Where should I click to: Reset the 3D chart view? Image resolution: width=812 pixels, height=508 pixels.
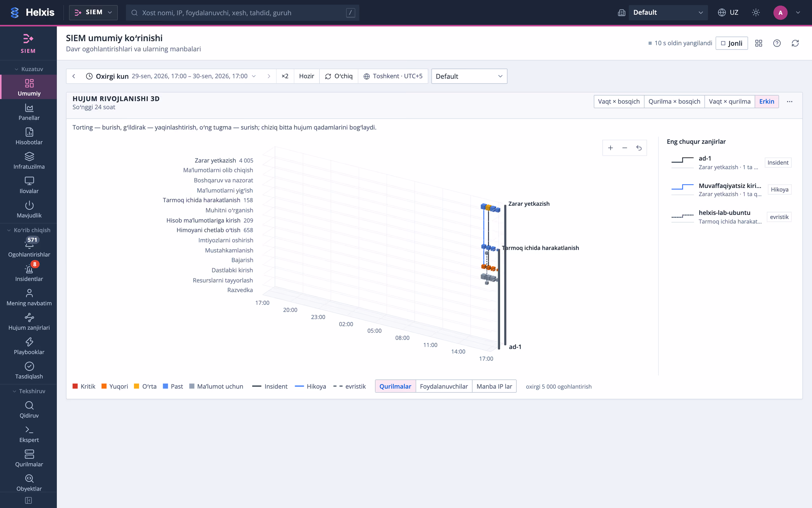pyautogui.click(x=639, y=148)
